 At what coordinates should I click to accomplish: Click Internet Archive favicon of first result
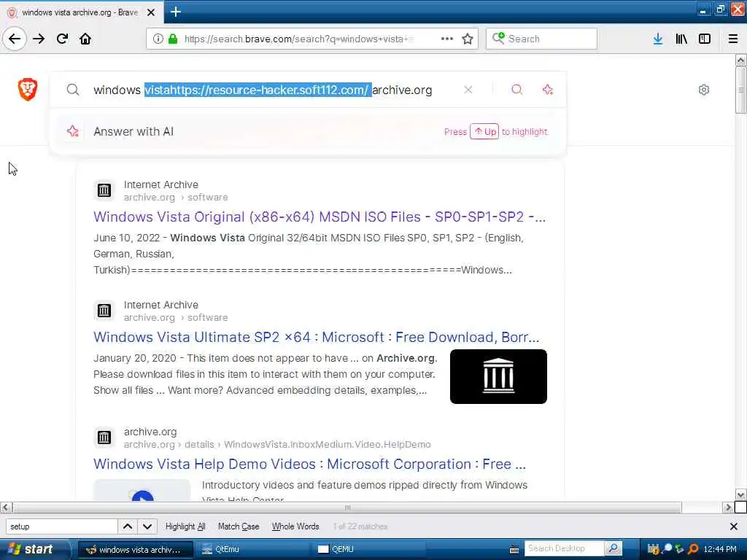click(x=104, y=190)
